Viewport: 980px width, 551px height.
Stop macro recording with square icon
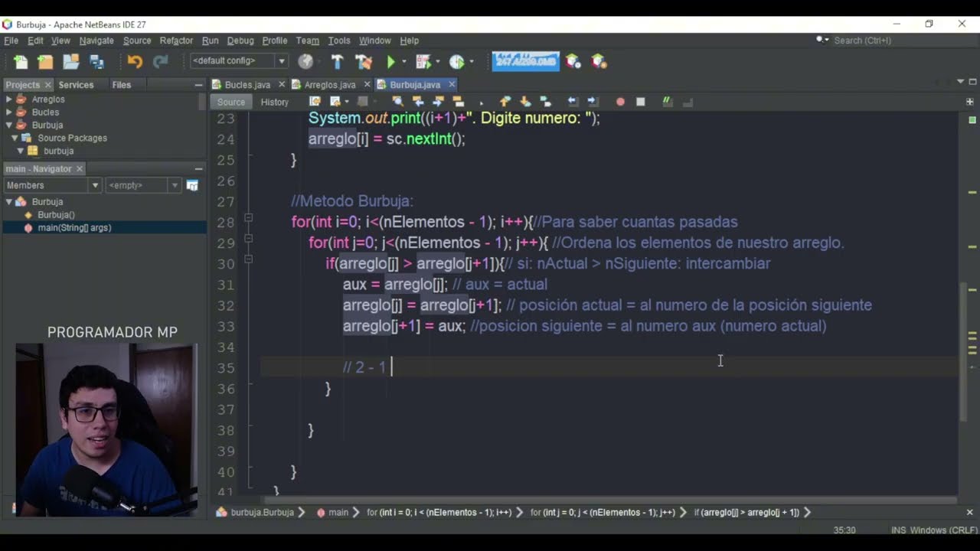tap(641, 102)
